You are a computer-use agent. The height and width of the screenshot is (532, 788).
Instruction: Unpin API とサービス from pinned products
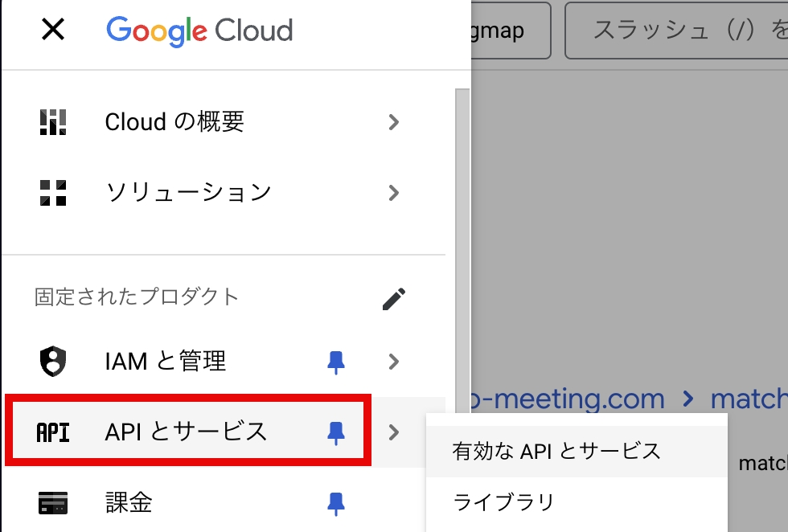(336, 432)
